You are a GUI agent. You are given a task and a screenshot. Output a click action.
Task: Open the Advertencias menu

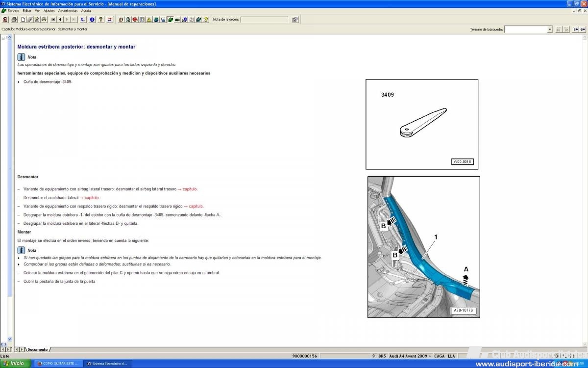click(68, 11)
